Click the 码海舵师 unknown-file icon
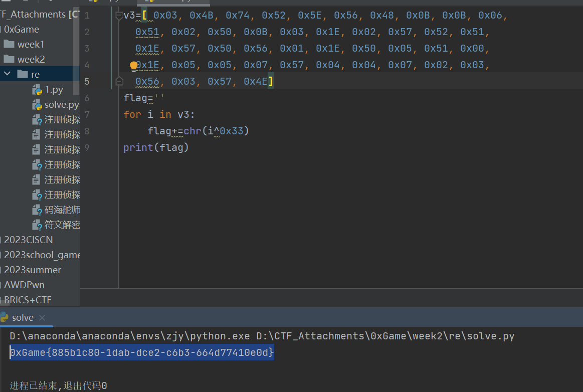The width and height of the screenshot is (583, 392). [37, 210]
